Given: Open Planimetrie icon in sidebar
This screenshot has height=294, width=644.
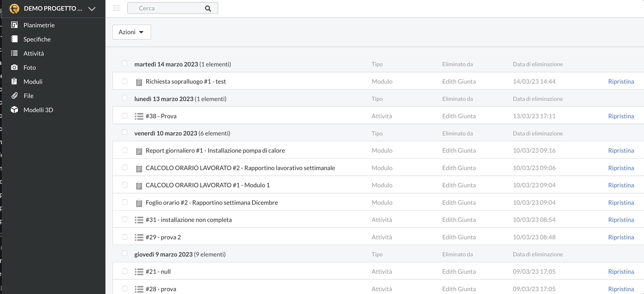Looking at the screenshot, I should click(x=15, y=25).
